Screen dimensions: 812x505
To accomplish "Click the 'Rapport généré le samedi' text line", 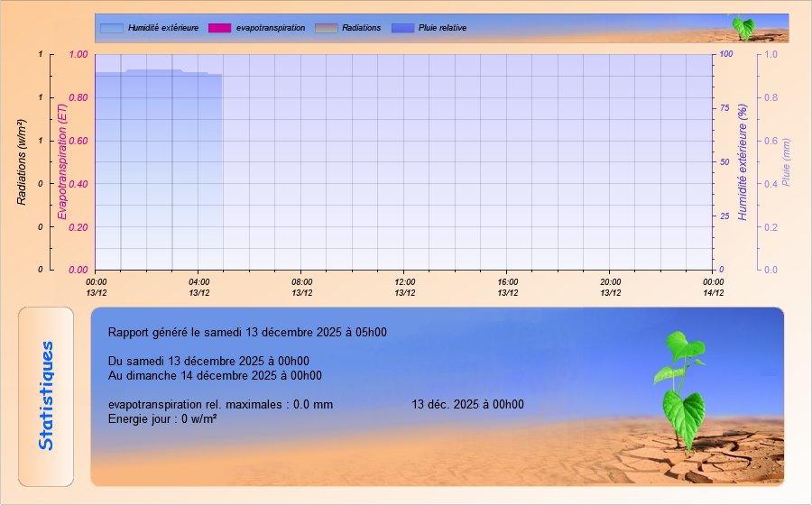I will click(247, 332).
